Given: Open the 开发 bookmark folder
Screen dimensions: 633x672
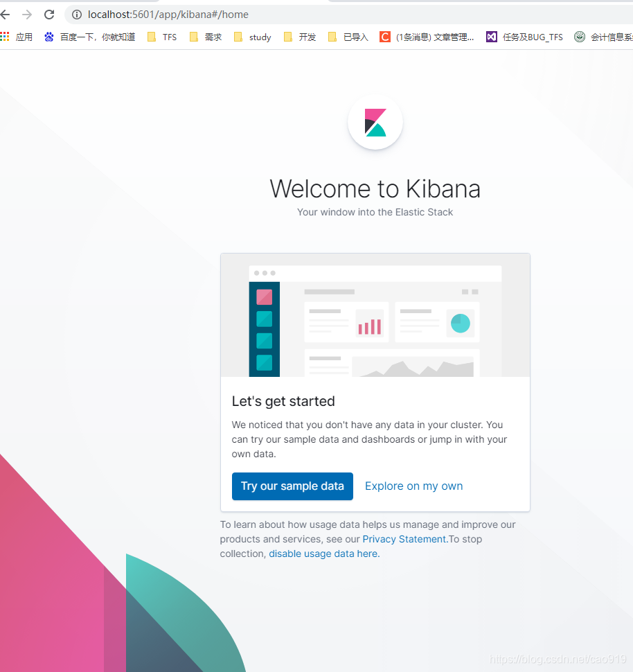Looking at the screenshot, I should [x=300, y=37].
